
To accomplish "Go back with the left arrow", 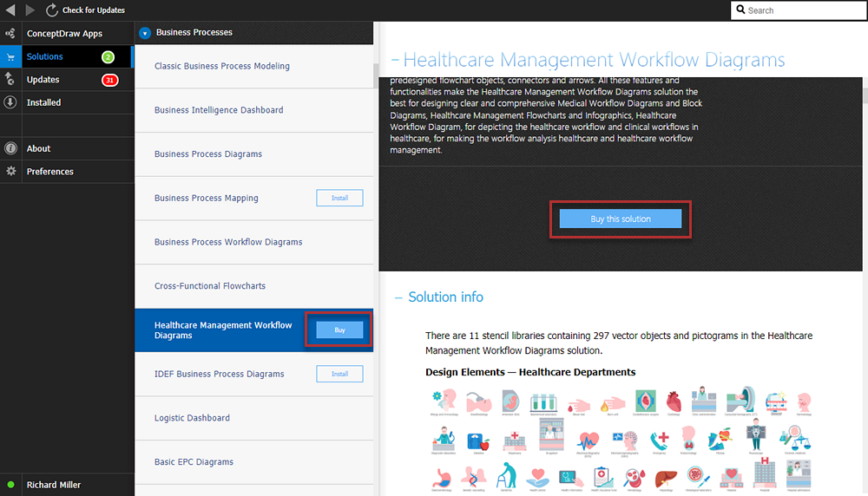I will 10,10.
